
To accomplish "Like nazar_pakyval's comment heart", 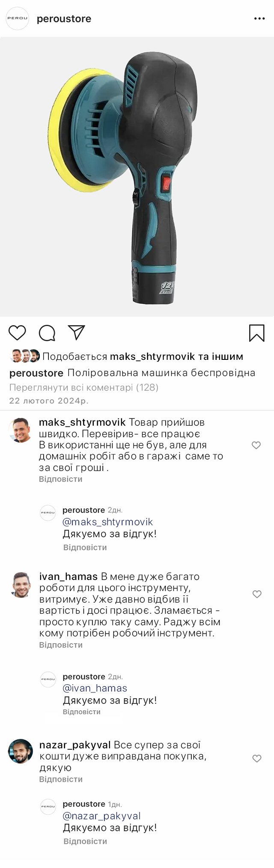I will click(x=256, y=759).
